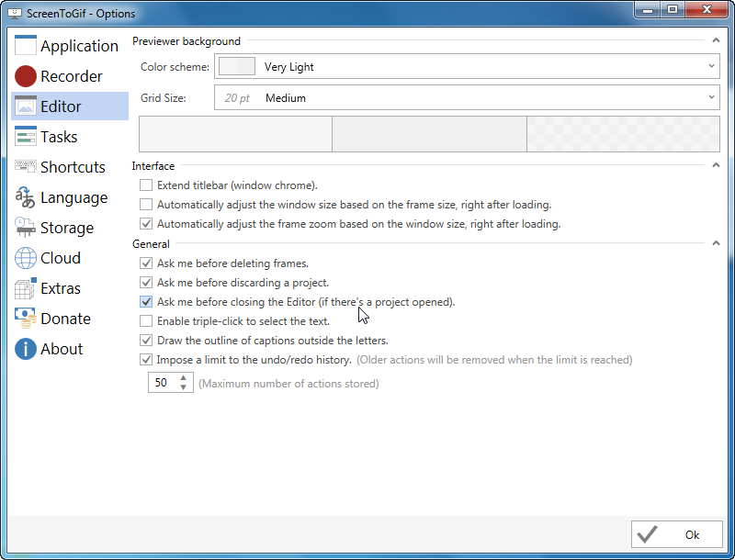The width and height of the screenshot is (735, 560).
Task: Click the Language translation icon
Action: 26,197
